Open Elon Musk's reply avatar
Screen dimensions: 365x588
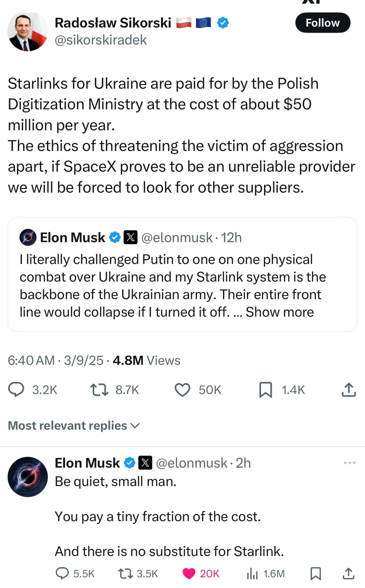28,477
